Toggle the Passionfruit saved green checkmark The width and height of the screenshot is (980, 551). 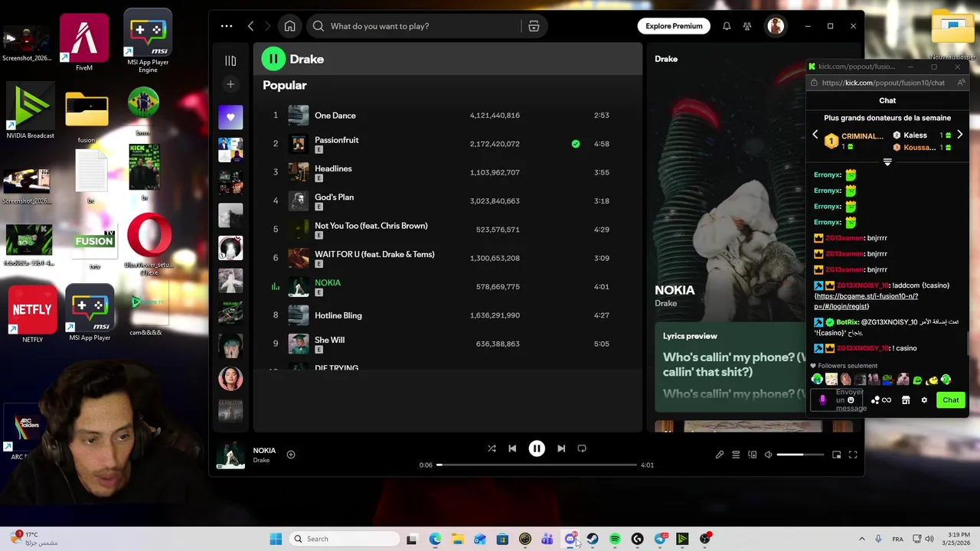click(576, 144)
